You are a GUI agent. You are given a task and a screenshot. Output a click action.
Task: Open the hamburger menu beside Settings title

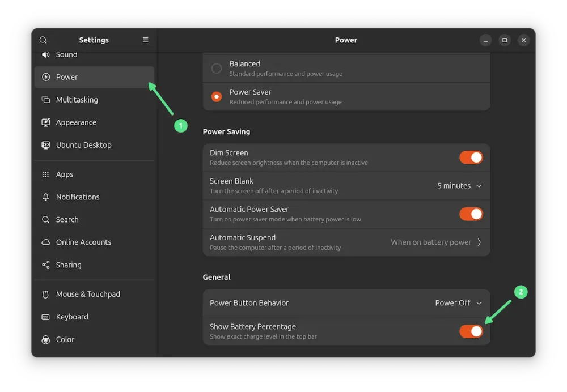point(146,40)
